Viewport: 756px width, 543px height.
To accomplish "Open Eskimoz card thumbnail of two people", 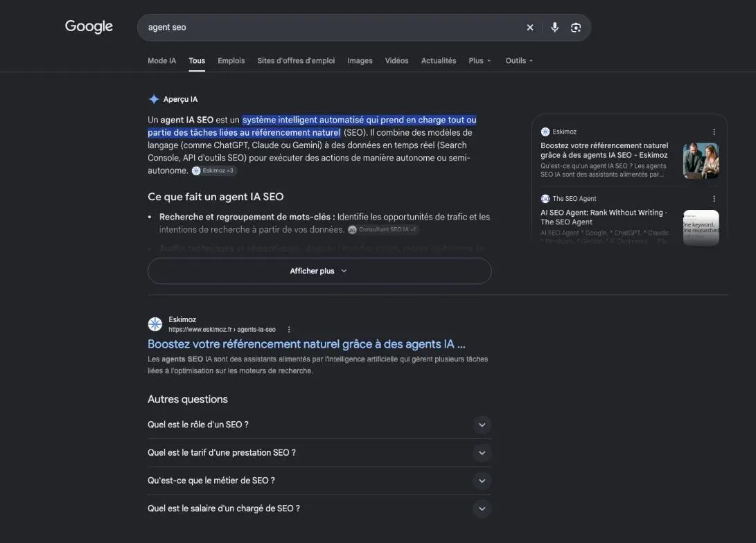I will pyautogui.click(x=701, y=161).
